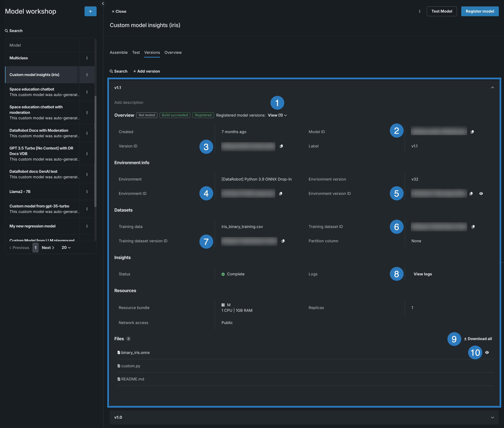Copy the Model ID value
Screen dimensions: 504x428
click(472, 132)
